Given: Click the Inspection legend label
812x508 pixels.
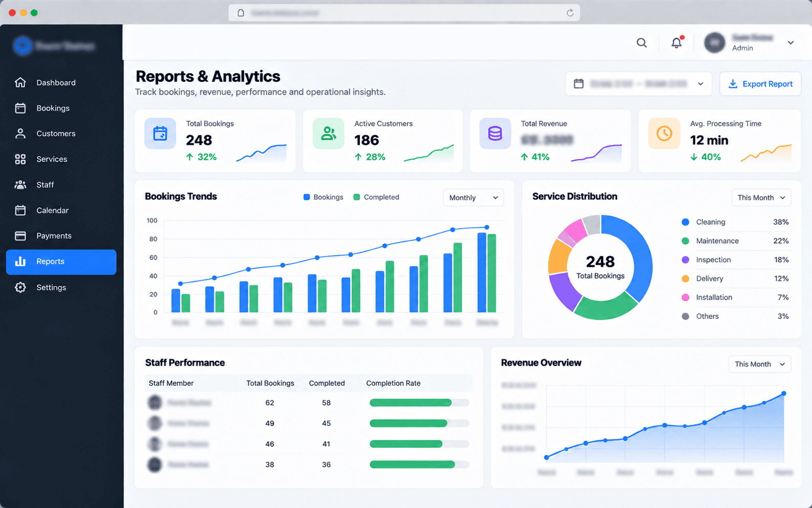Looking at the screenshot, I should 714,260.
